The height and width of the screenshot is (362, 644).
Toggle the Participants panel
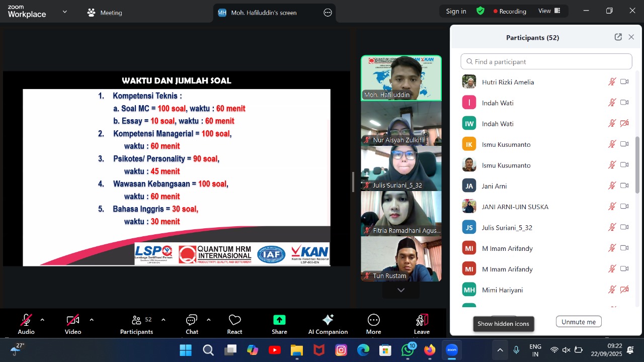coord(136,320)
